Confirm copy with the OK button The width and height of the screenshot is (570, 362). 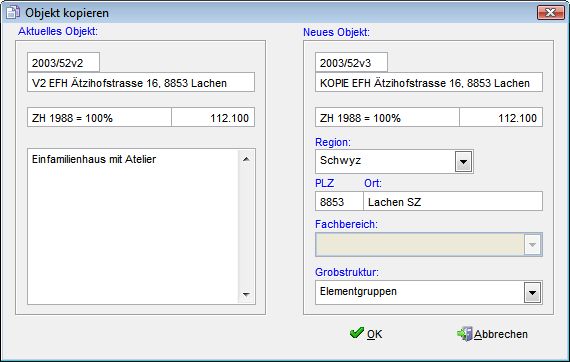coord(366,334)
